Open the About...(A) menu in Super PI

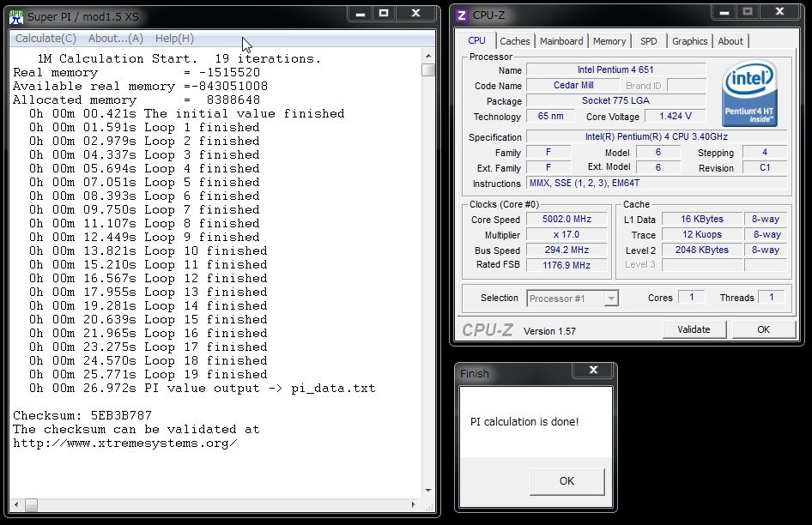point(116,39)
